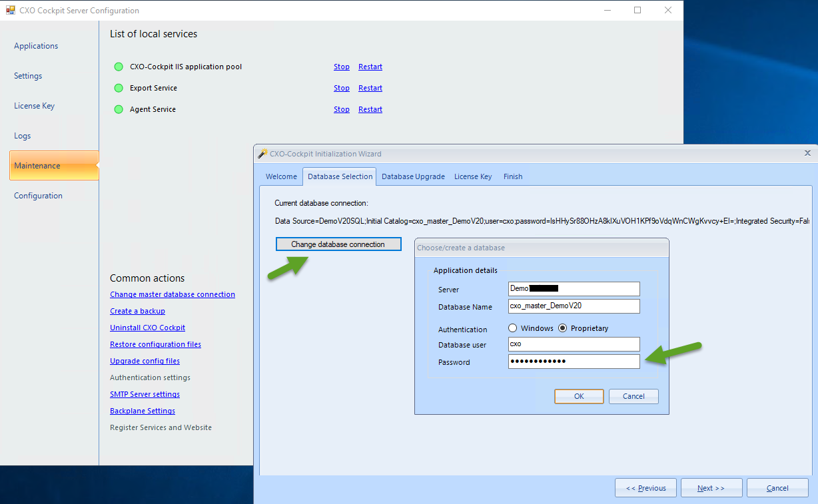Select the Maintenance sidebar section

pos(54,166)
